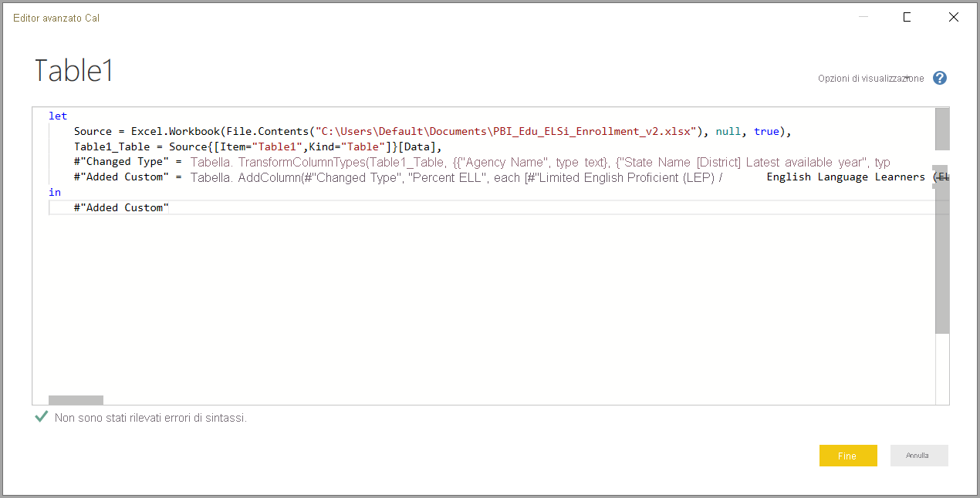
Task: Click "English Language Learners" text in code
Action: pos(846,177)
